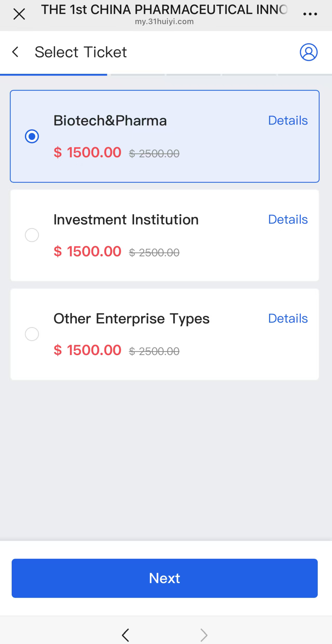The height and width of the screenshot is (644, 332).
Task: Tap the my.31huiyi.com URL text
Action: pos(164,22)
